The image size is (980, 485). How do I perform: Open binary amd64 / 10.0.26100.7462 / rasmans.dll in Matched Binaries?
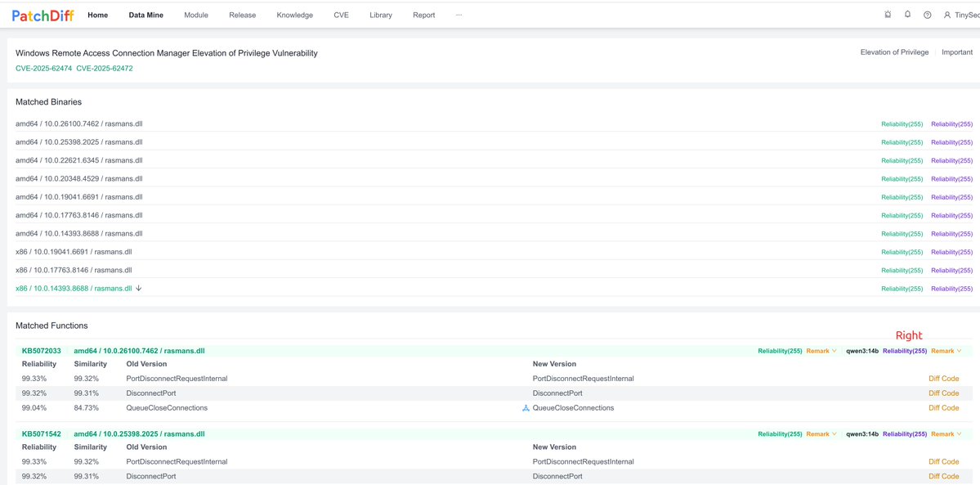(x=78, y=124)
